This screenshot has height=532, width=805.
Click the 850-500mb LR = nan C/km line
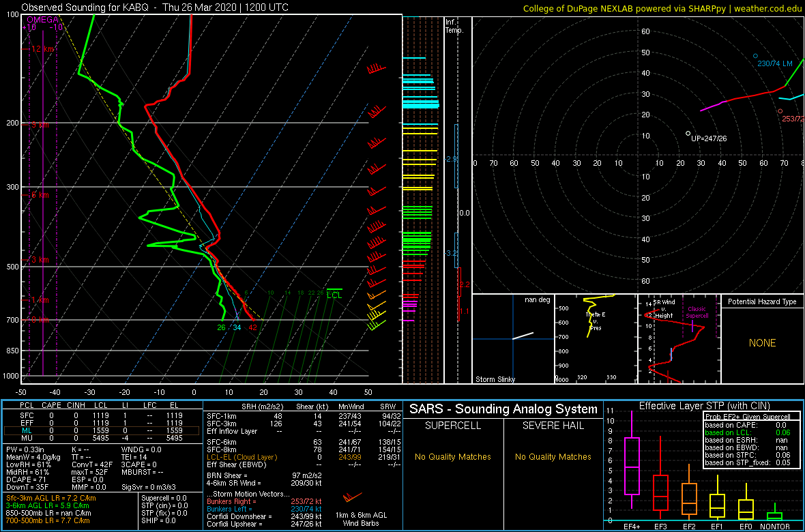tap(48, 514)
